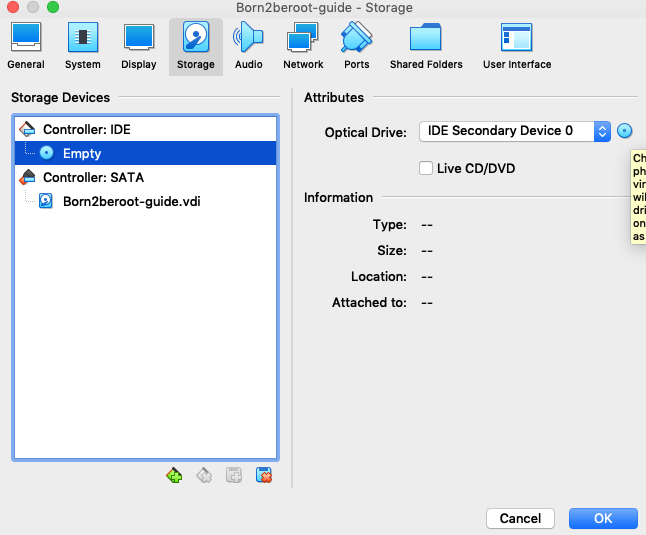This screenshot has height=535, width=646.
Task: Click the choose disk image icon
Action: pyautogui.click(x=625, y=131)
